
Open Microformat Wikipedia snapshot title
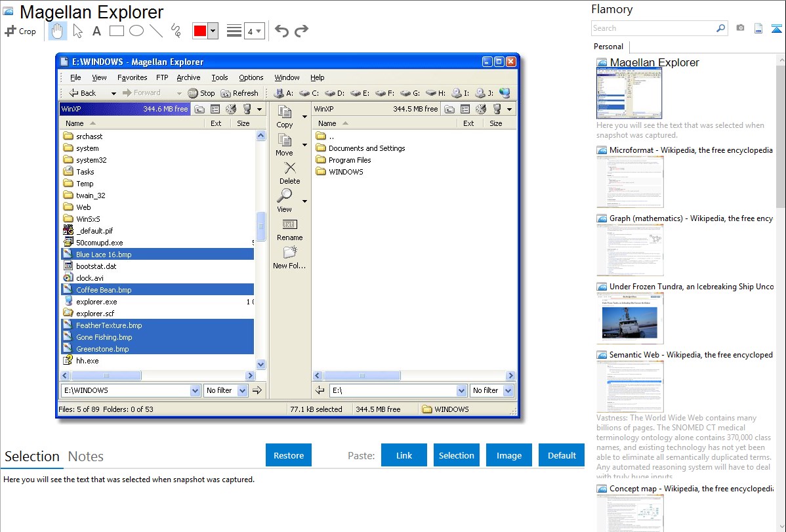pos(691,150)
